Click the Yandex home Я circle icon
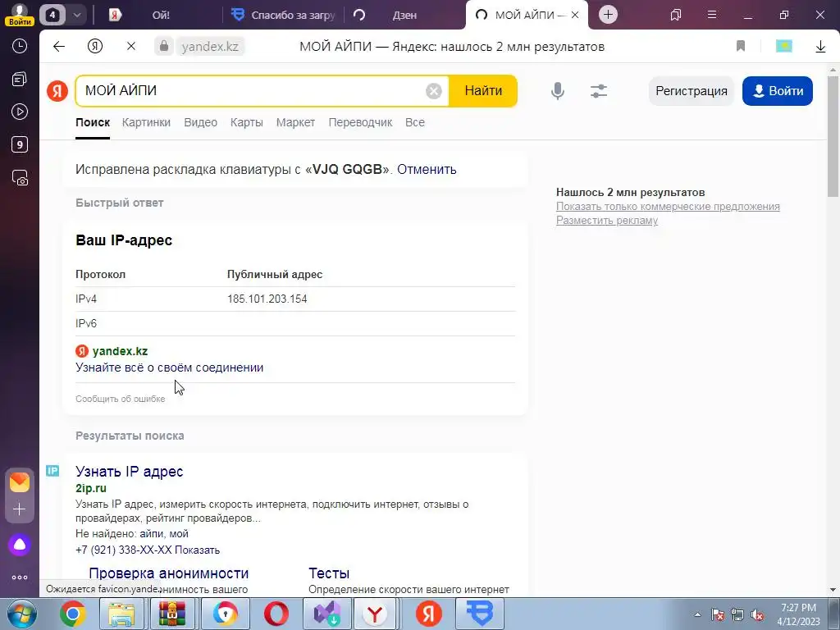Viewport: 840px width, 630px height. pos(95,47)
